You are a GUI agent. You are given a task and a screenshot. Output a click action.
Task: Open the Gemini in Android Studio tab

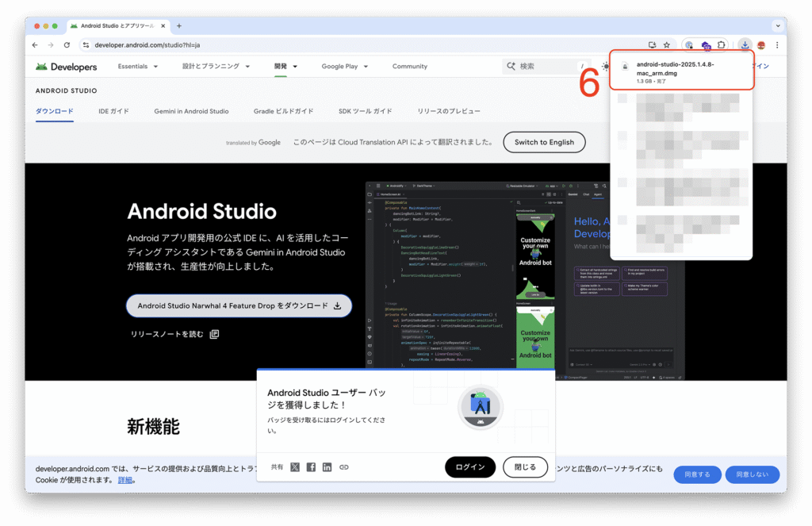coord(191,111)
